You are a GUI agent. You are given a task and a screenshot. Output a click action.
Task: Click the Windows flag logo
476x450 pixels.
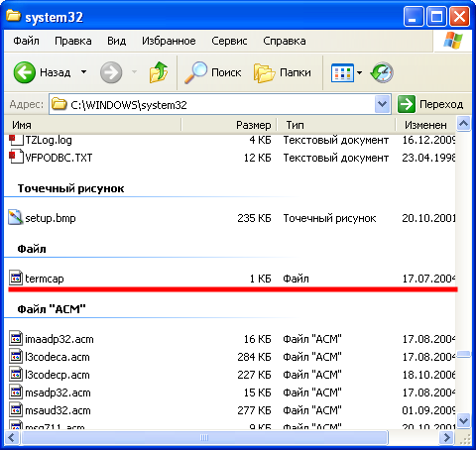tap(453, 41)
